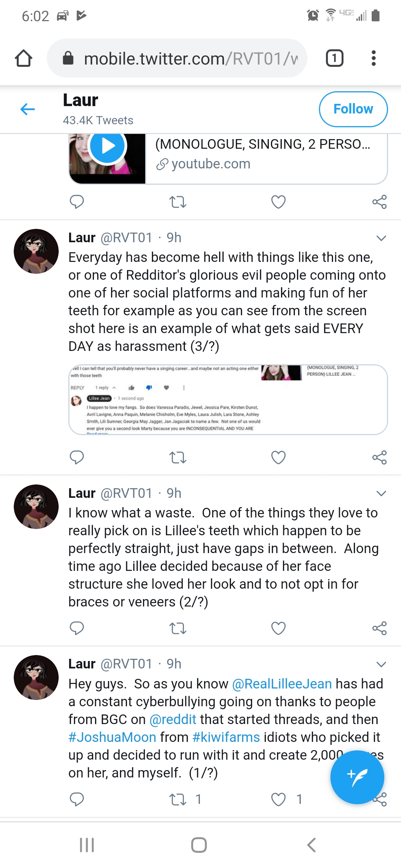The image size is (401, 868).
Task: Open the browser tab switcher
Action: [x=334, y=58]
